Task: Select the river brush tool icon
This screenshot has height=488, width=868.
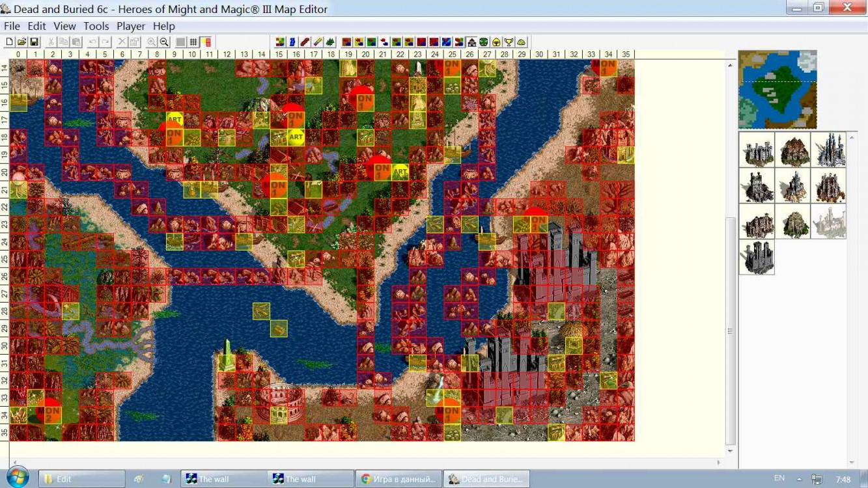Action: (x=292, y=42)
